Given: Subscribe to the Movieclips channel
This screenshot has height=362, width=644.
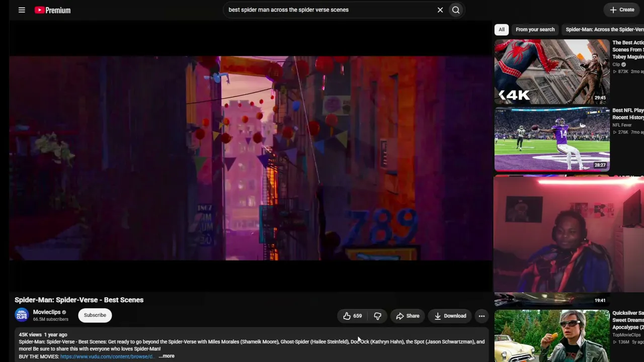Looking at the screenshot, I should point(95,315).
